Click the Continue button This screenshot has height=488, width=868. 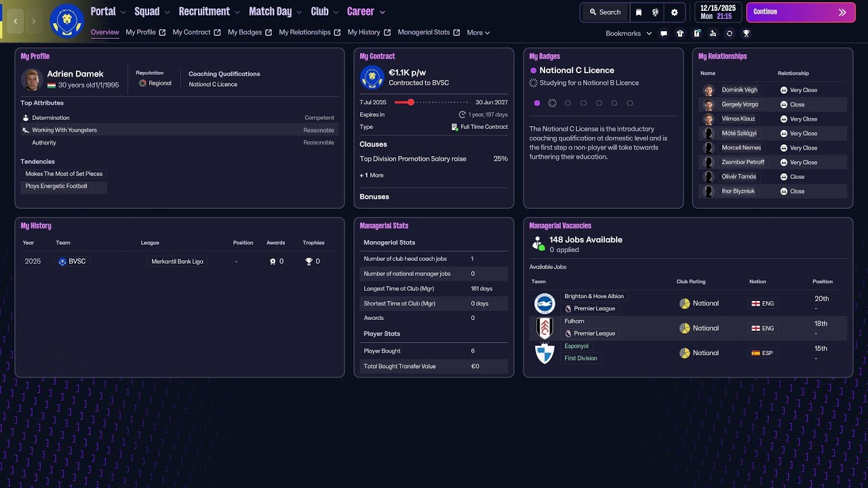(x=801, y=12)
